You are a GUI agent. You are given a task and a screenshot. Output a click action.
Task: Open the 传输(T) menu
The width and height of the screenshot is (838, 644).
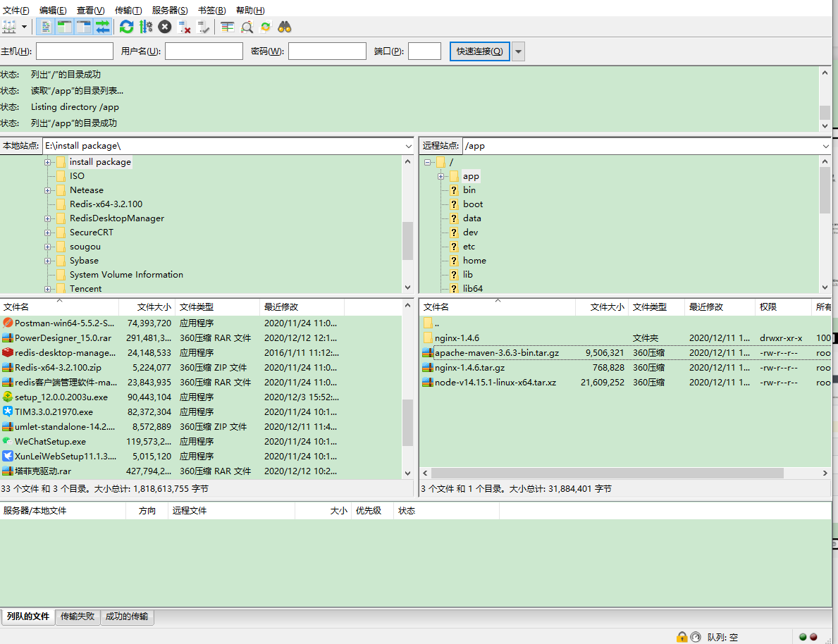(x=128, y=10)
